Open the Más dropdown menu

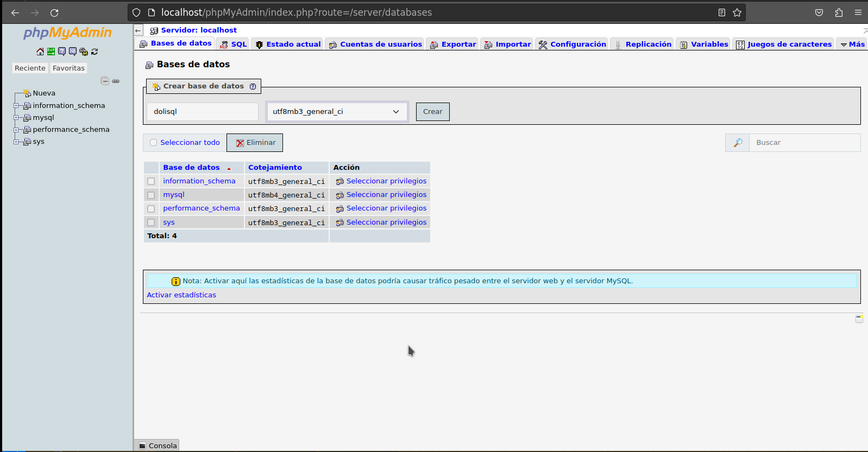tap(852, 44)
